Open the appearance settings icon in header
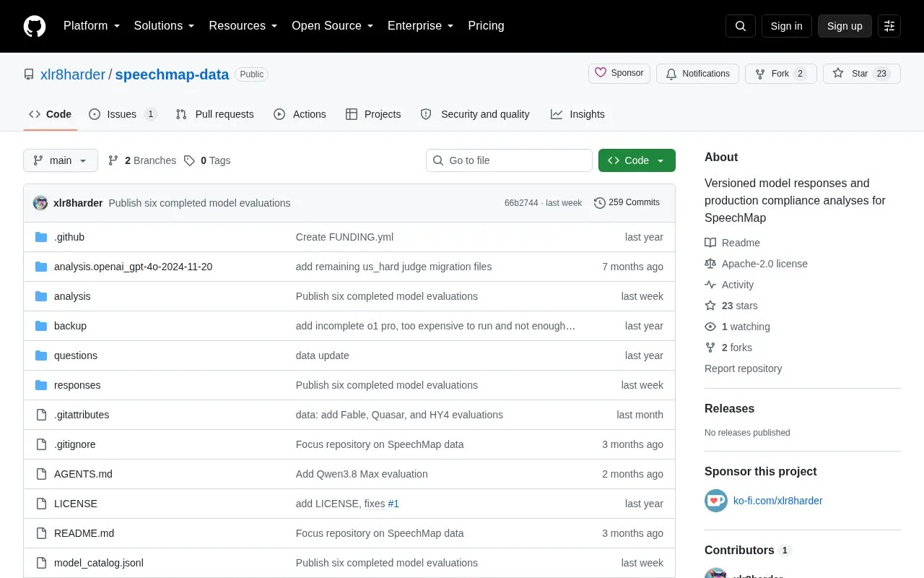The width and height of the screenshot is (924, 578). click(x=889, y=26)
